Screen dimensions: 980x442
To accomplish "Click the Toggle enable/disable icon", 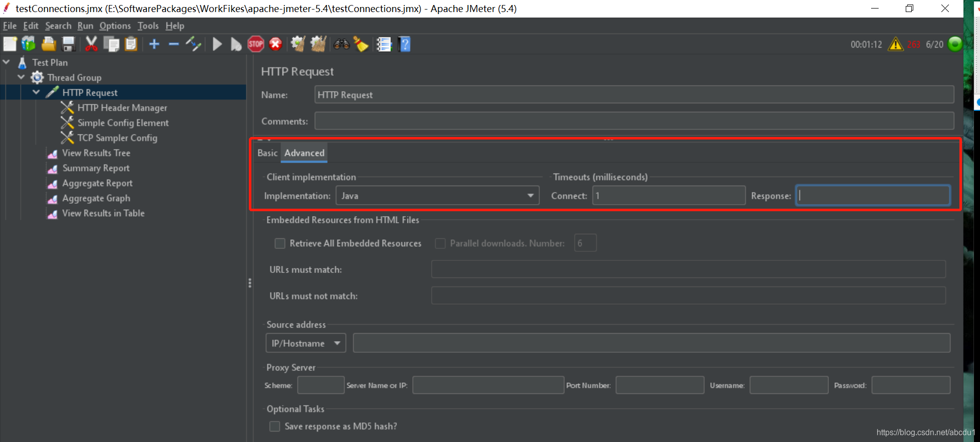I will point(193,44).
